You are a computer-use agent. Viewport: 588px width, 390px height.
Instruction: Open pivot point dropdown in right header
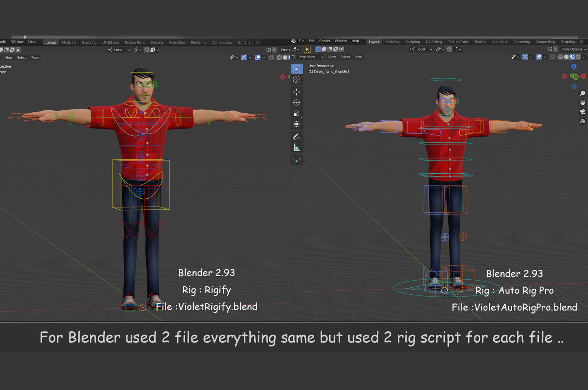click(x=440, y=49)
